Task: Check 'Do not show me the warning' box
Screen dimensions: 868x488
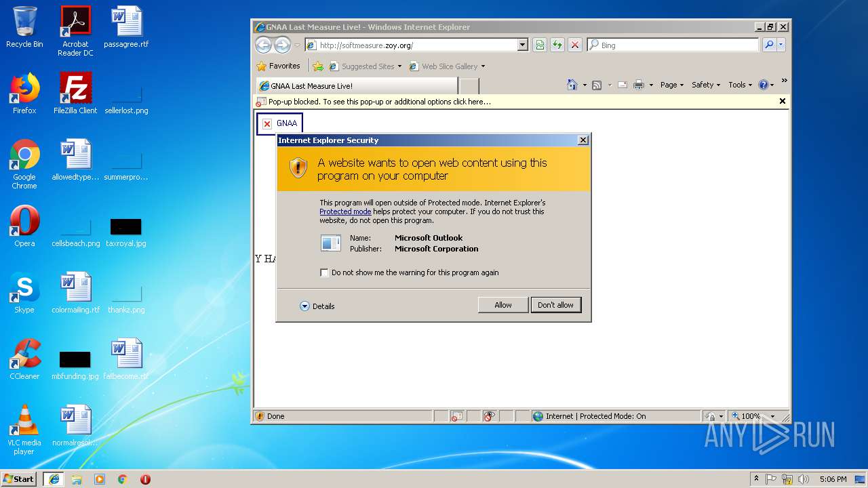Action: (324, 272)
